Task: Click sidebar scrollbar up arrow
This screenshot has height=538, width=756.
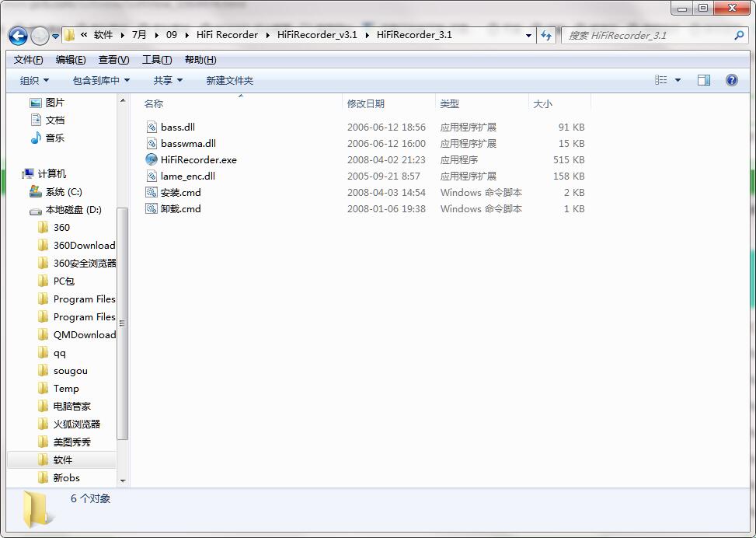Action: pos(123,100)
